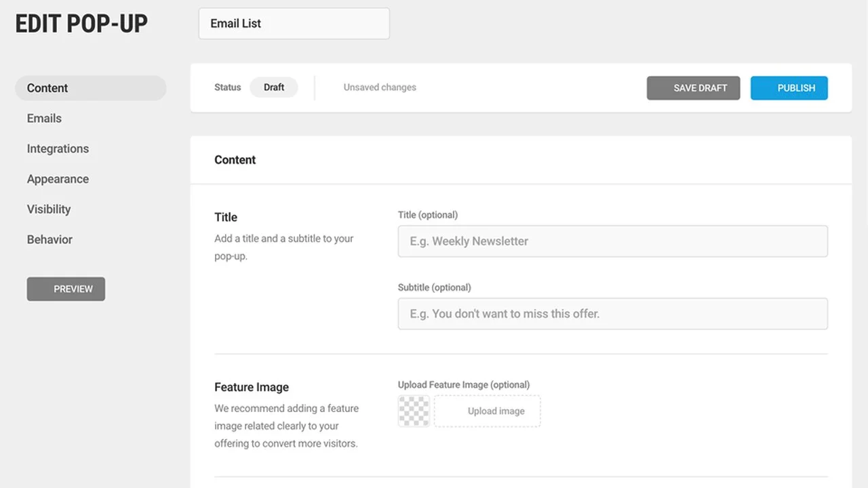868x488 pixels.
Task: Click the Content panel header
Action: [x=235, y=160]
